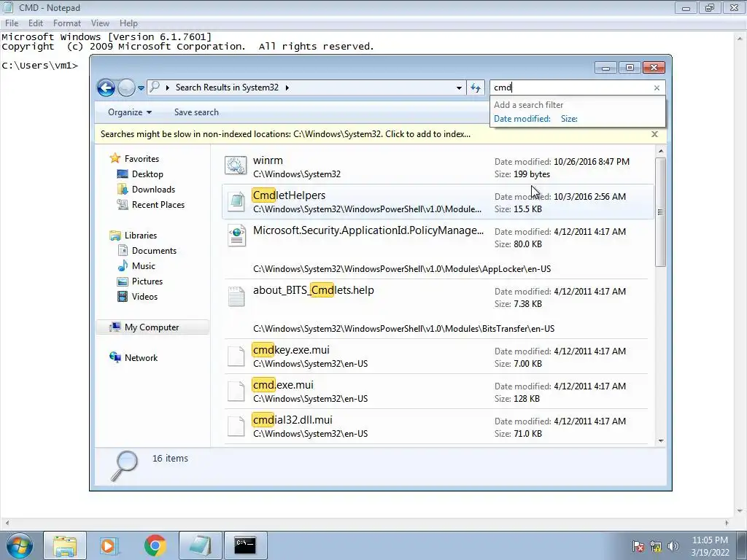Select about_BITS_Cmdlets.help file icon

click(x=236, y=296)
